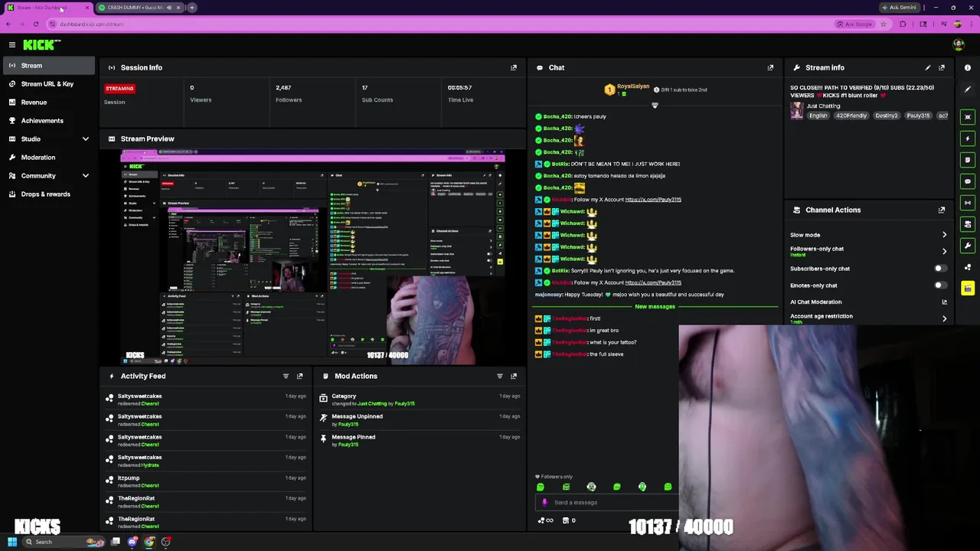Open Slow mode options
Viewport: 980px width, 551px height.
(868, 235)
